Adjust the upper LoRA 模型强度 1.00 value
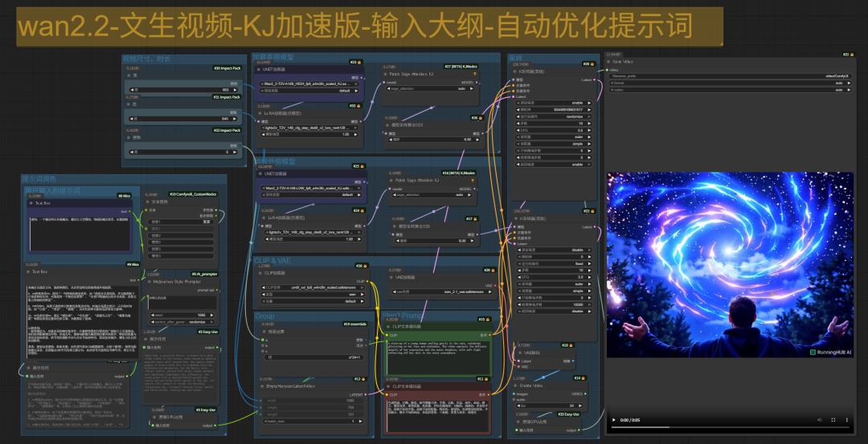Image resolution: width=868 pixels, height=444 pixels. pyautogui.click(x=311, y=134)
